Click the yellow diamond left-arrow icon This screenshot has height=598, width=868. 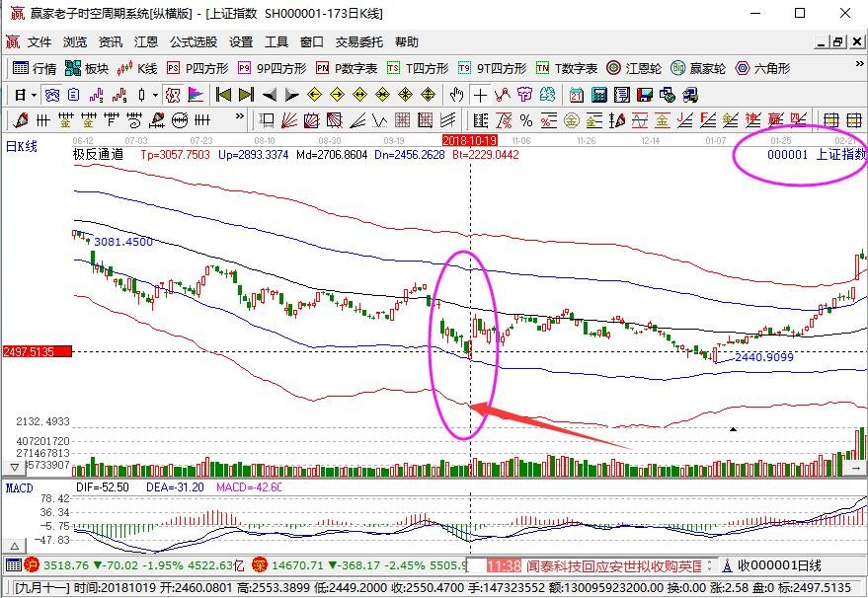tap(314, 95)
